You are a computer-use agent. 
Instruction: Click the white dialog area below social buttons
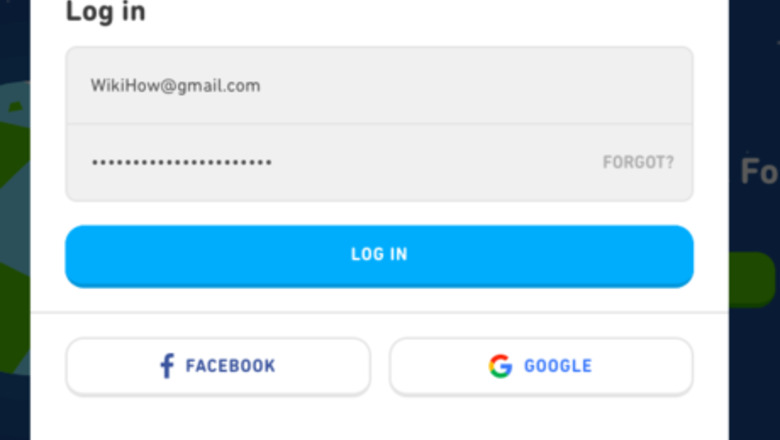pyautogui.click(x=379, y=420)
